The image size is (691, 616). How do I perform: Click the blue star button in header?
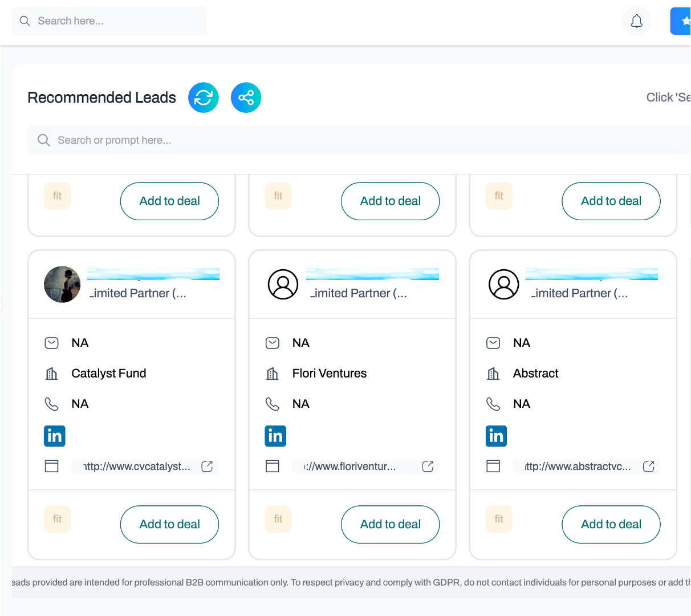(x=681, y=21)
